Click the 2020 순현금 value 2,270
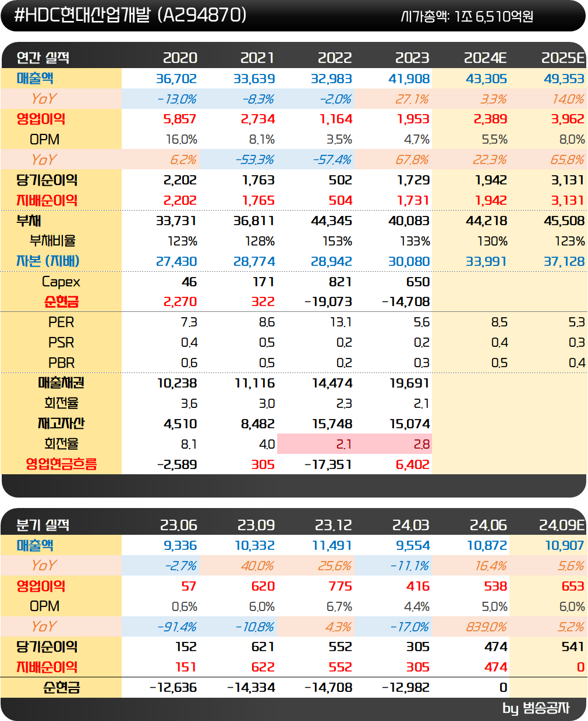Image resolution: width=588 pixels, height=721 pixels. point(180,301)
